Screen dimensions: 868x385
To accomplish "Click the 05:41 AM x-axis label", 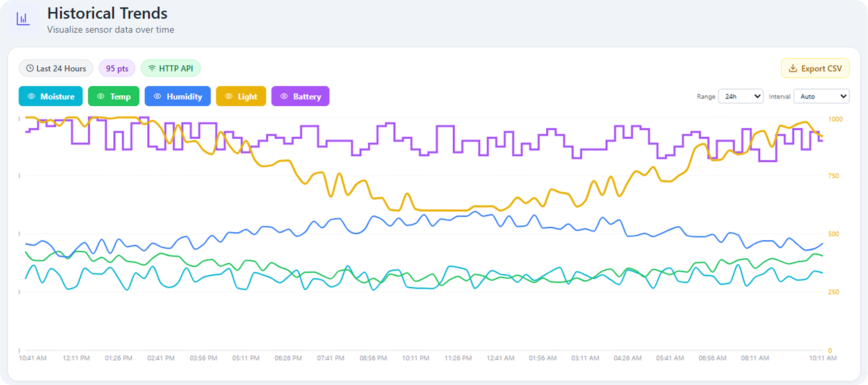I will [670, 358].
